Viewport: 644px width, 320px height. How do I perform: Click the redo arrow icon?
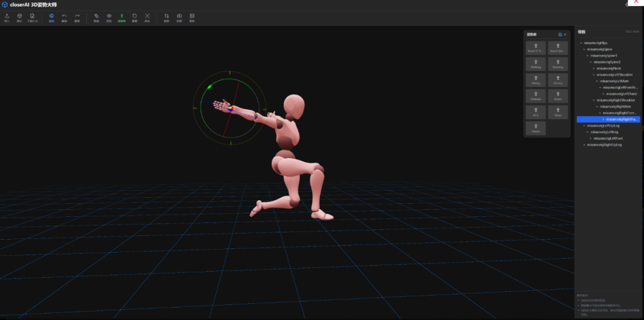(77, 16)
